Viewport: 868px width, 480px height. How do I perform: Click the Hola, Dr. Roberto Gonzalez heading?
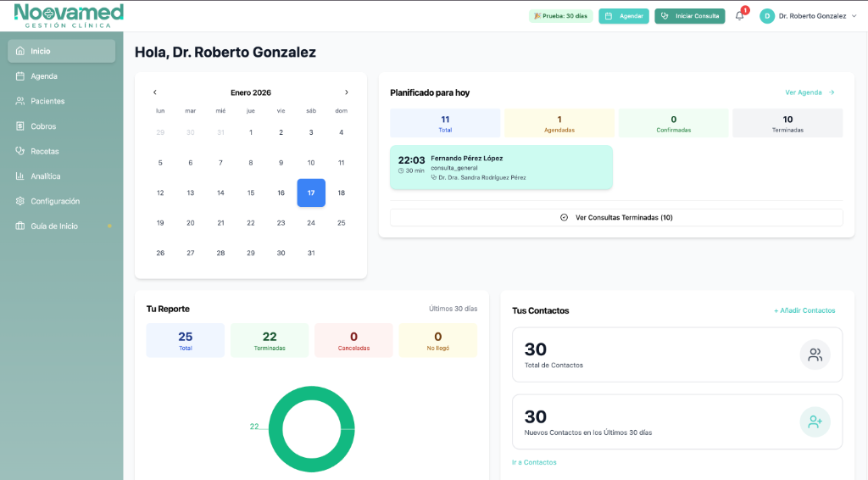click(x=225, y=52)
